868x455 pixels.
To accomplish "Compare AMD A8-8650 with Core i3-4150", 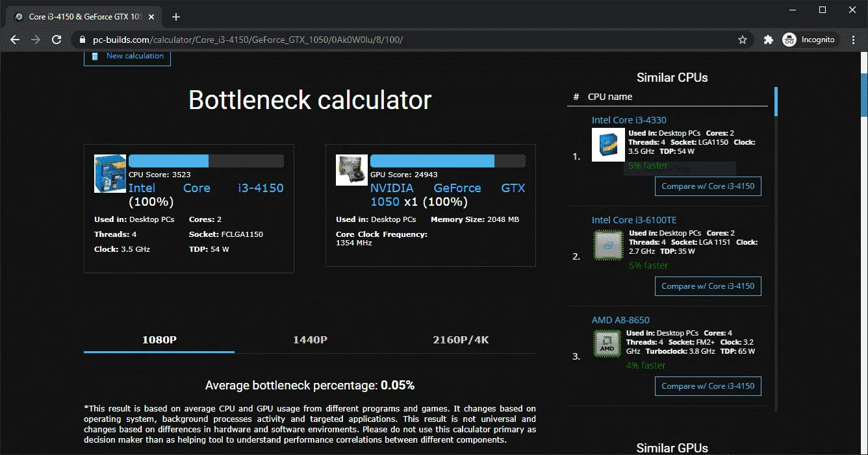I will click(708, 386).
